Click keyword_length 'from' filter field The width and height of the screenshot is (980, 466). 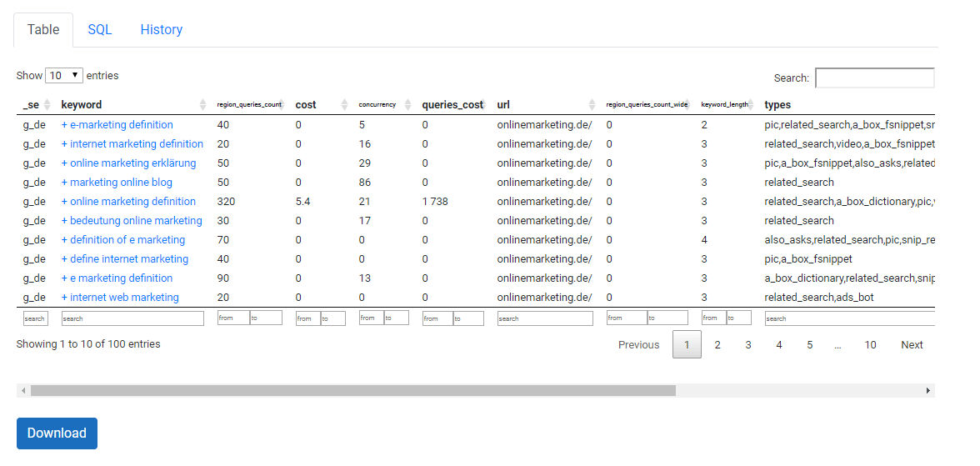pyautogui.click(x=713, y=318)
